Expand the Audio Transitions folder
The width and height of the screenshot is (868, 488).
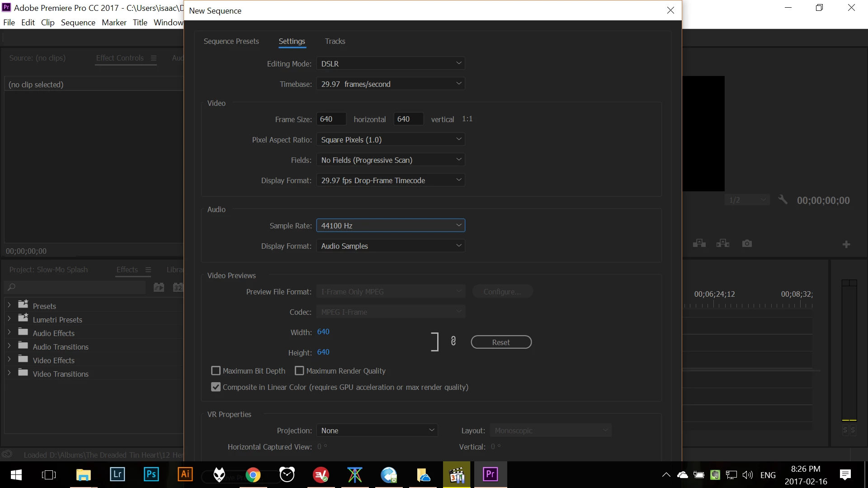(9, 346)
